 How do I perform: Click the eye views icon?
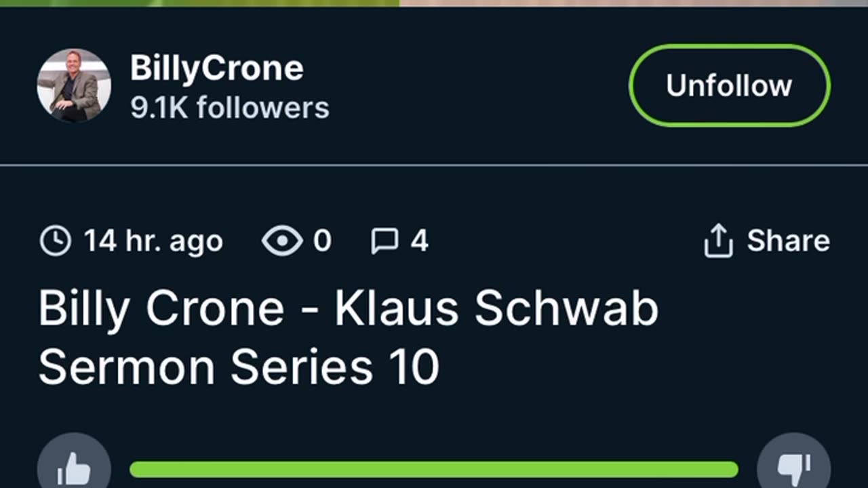(x=282, y=241)
